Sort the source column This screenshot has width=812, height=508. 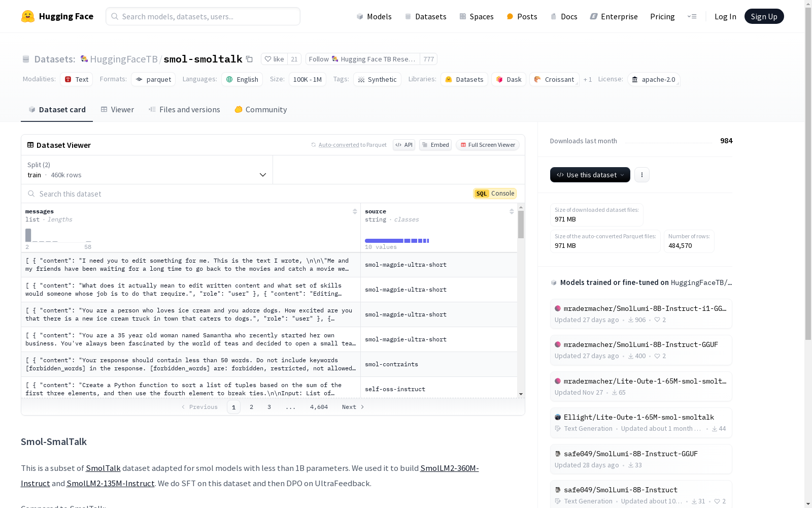(x=512, y=211)
